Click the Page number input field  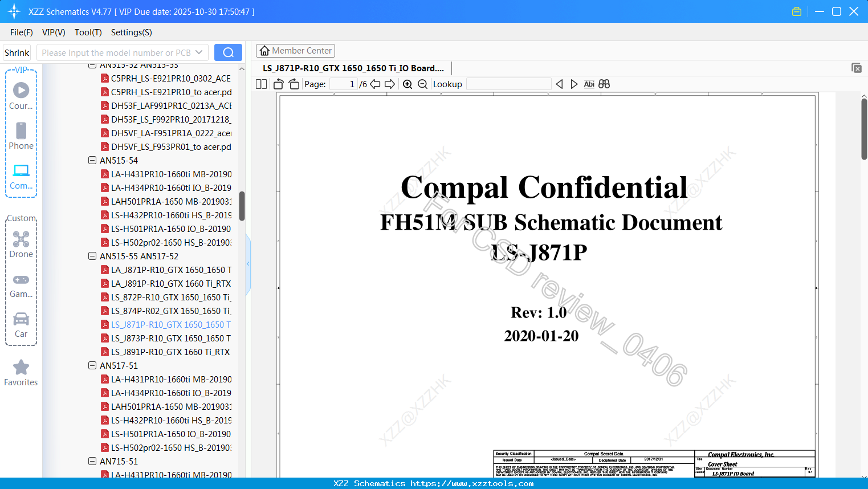point(344,84)
